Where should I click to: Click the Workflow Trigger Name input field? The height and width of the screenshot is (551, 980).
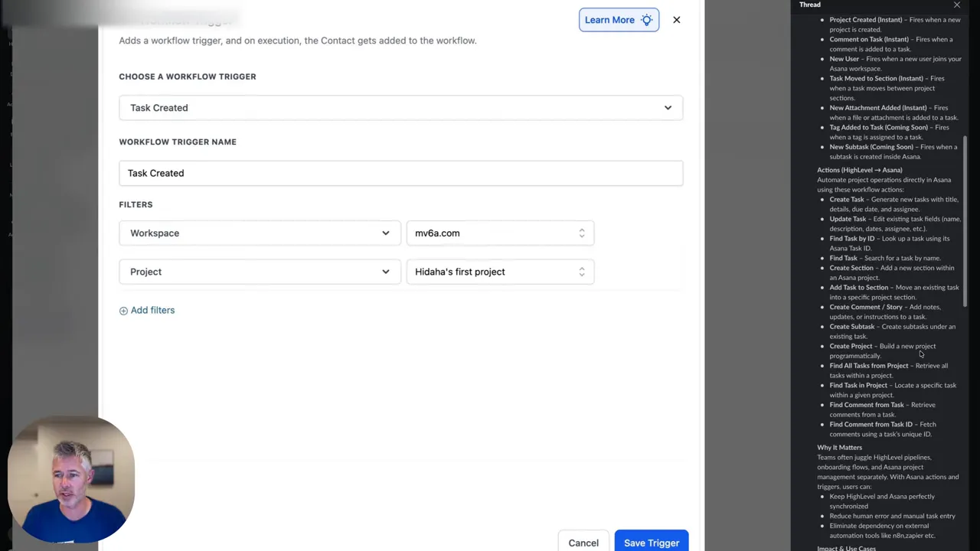pyautogui.click(x=400, y=173)
